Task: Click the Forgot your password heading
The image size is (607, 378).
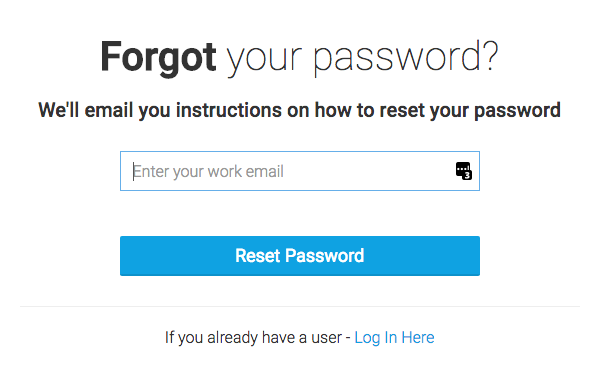Action: [x=299, y=57]
